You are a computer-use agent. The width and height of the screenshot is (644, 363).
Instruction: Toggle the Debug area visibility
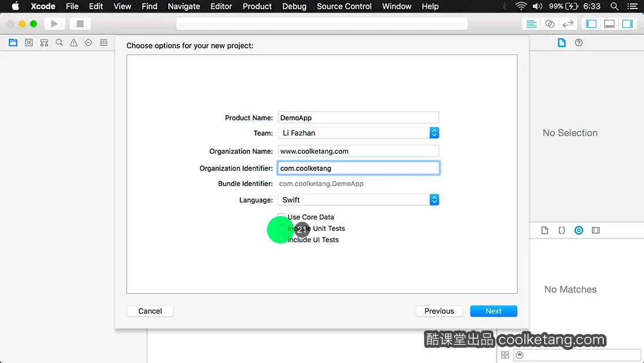click(x=609, y=24)
